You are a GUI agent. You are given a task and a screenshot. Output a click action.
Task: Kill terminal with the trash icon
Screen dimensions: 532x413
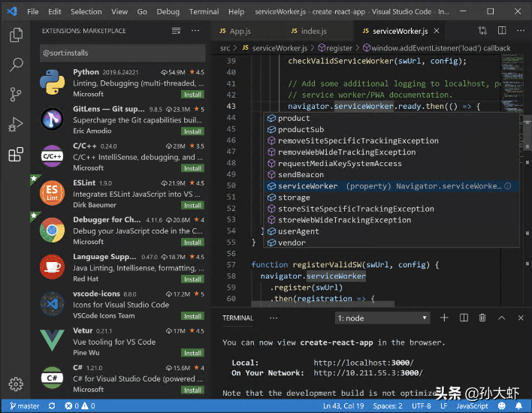coord(482,318)
